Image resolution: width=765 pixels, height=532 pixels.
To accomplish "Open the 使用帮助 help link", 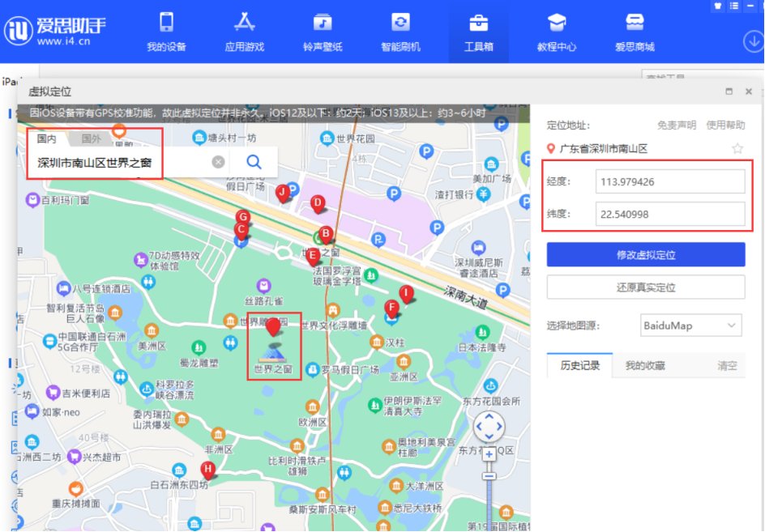I will (725, 126).
